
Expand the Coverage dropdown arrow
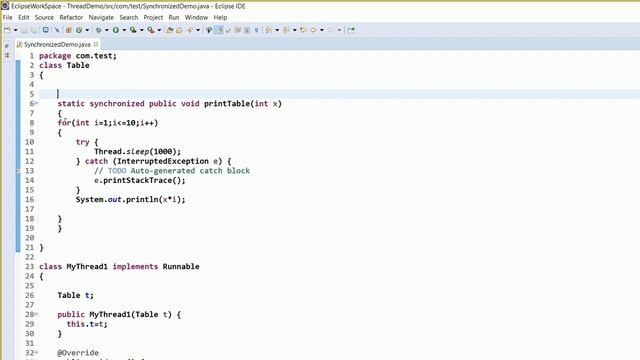click(142, 30)
